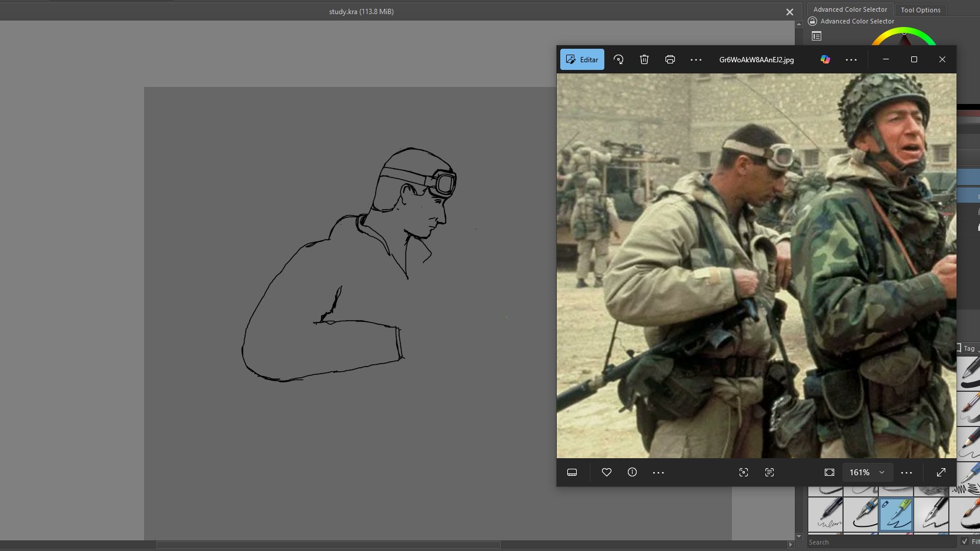Click the canvas vertical scrollbar up arrow
This screenshot has width=980, height=551.
799,24
